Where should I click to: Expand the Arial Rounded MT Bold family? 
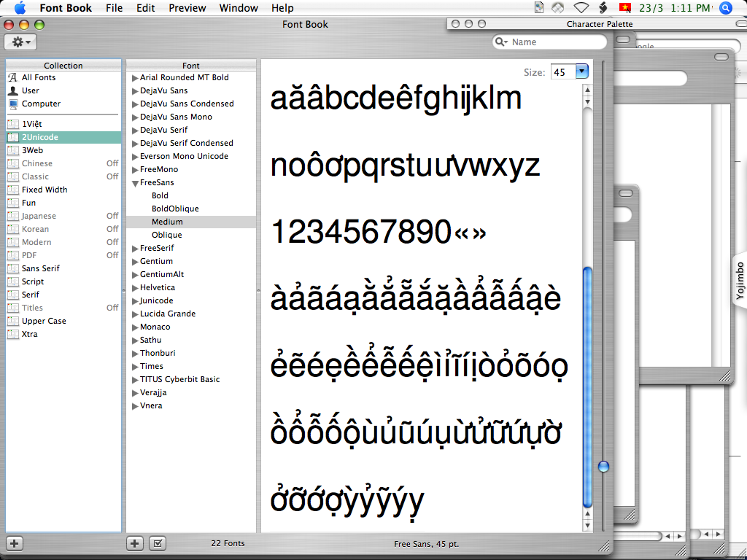click(x=135, y=78)
